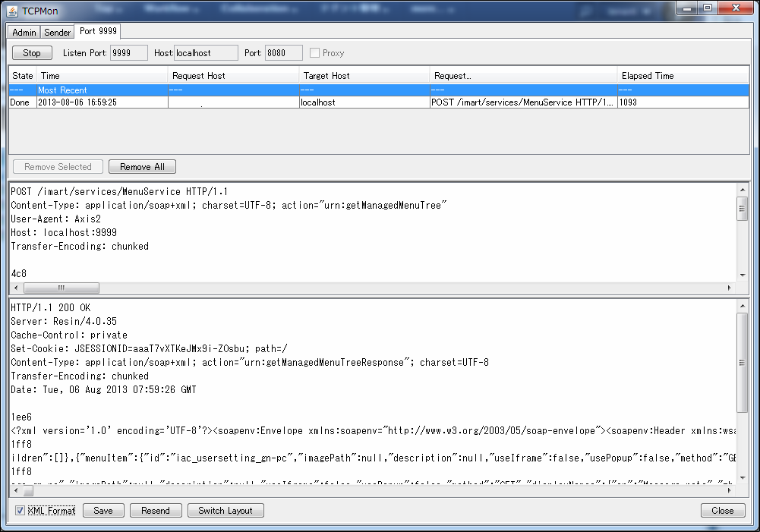Click the response pane vertical scrollbar thumb

click(742, 363)
